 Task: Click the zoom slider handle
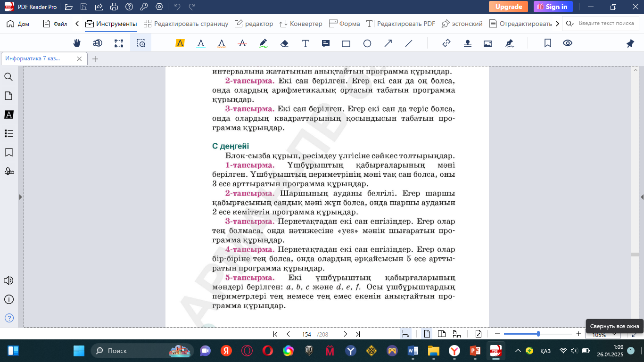point(538,334)
